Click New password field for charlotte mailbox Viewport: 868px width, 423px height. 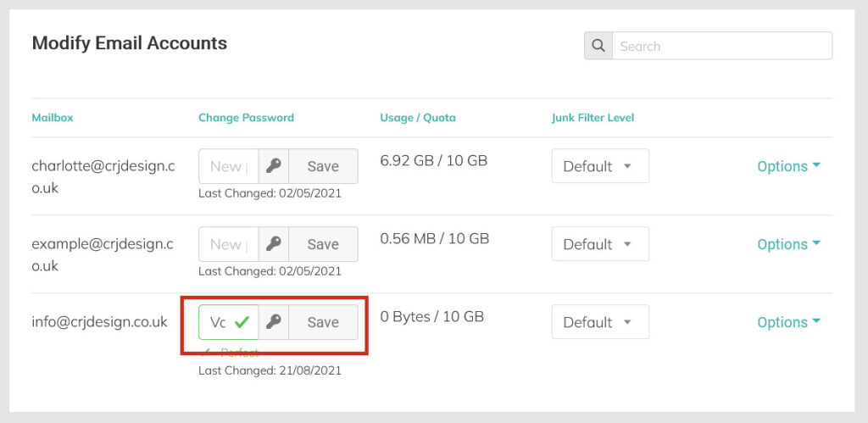click(x=229, y=166)
